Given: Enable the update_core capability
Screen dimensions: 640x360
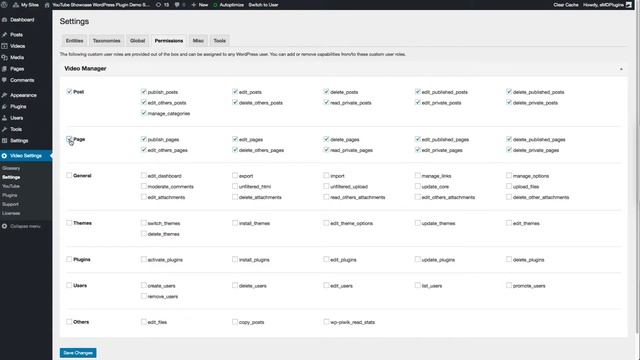Looking at the screenshot, I should pyautogui.click(x=418, y=186).
